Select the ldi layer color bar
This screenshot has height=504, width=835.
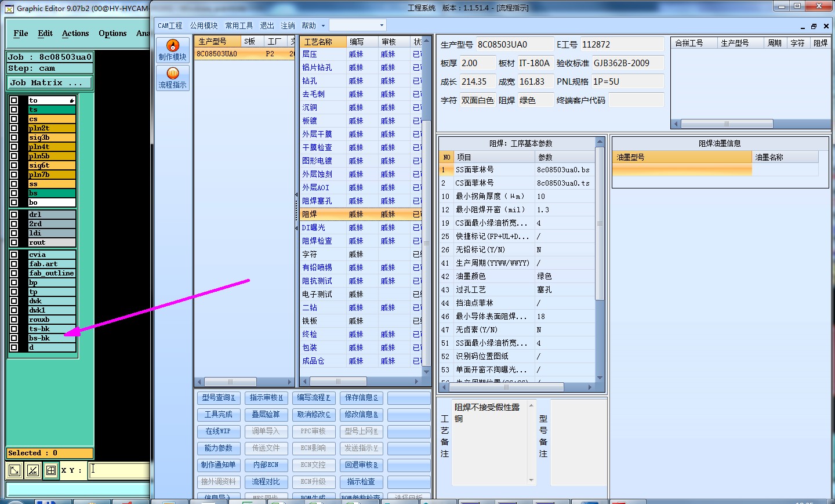coord(52,233)
